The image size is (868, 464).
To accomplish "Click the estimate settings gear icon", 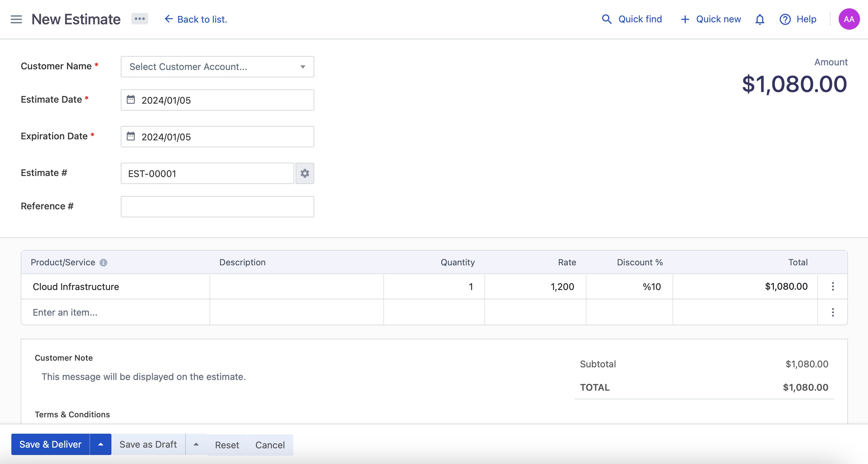I will tap(304, 173).
